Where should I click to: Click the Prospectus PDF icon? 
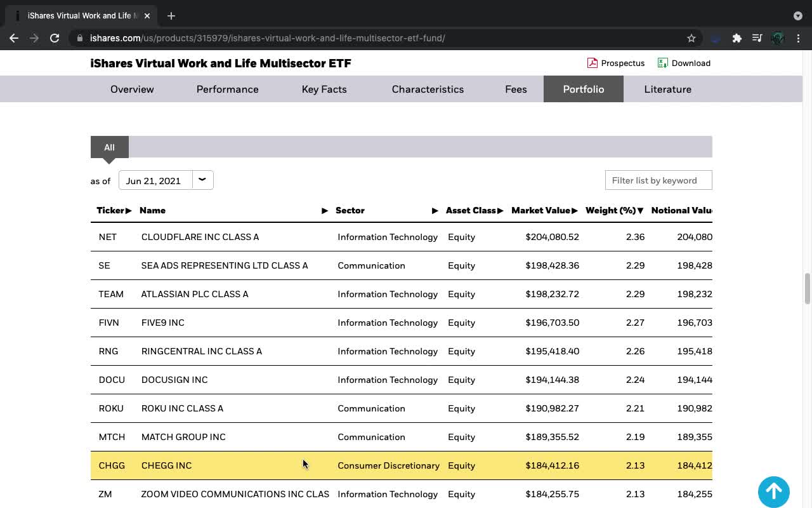click(x=592, y=63)
